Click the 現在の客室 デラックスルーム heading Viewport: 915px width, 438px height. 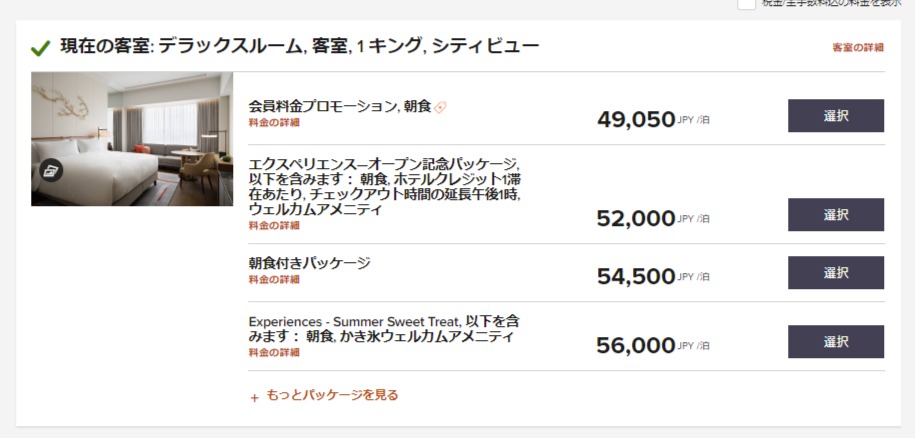click(299, 46)
